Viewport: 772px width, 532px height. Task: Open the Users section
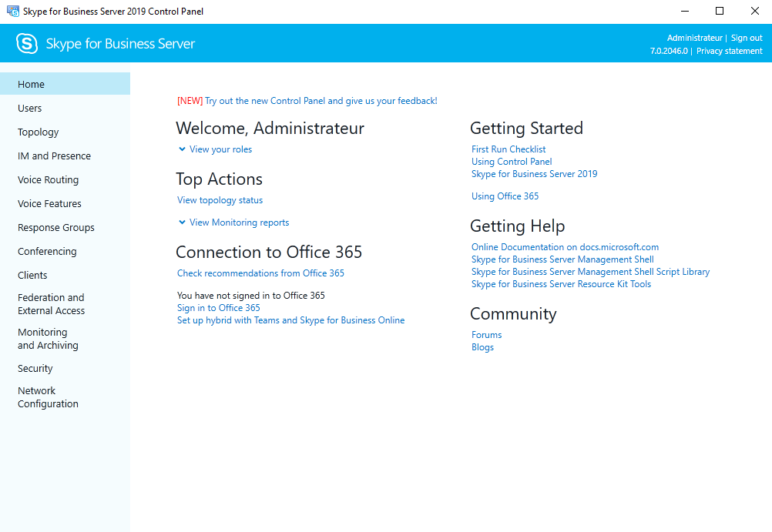point(65,109)
